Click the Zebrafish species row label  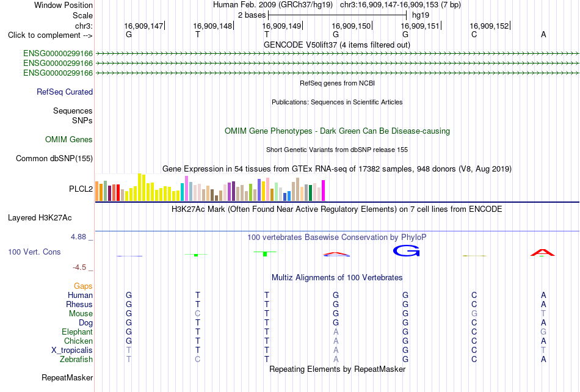[76, 359]
